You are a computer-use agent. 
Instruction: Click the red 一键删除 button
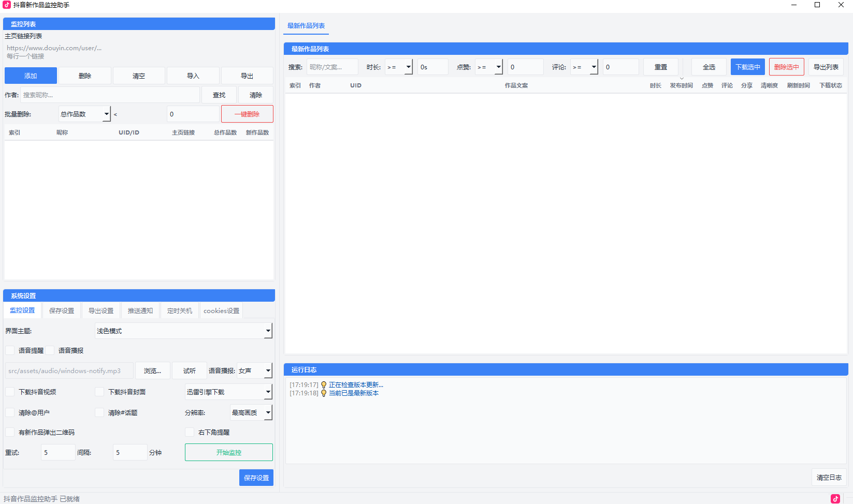(x=247, y=114)
